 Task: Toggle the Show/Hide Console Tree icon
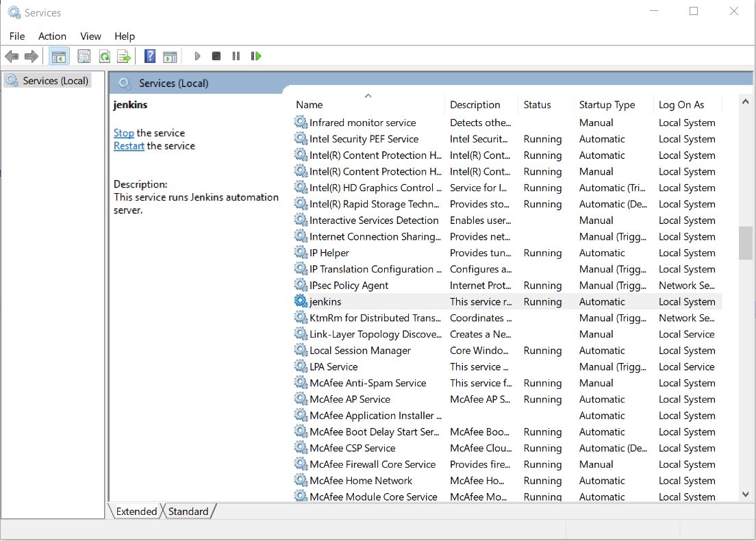click(x=59, y=56)
